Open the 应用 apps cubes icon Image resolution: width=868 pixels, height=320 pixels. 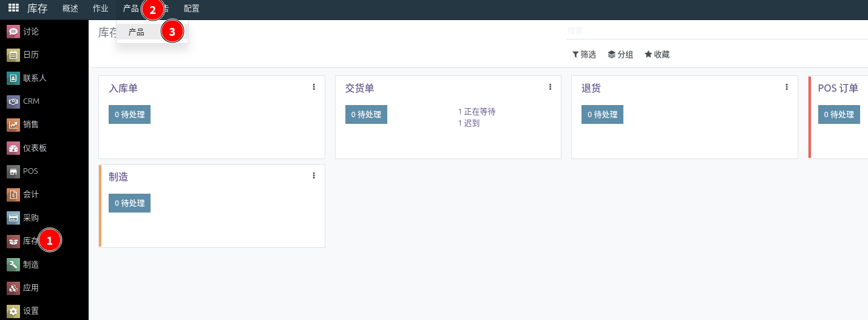(x=13, y=287)
